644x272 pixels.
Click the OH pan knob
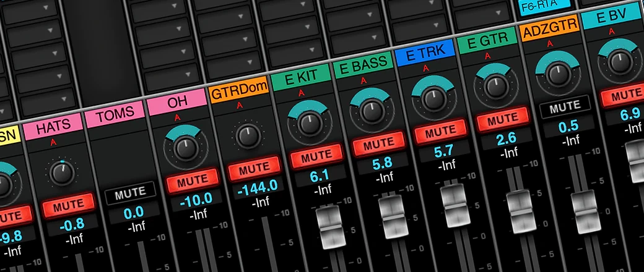coord(186,148)
